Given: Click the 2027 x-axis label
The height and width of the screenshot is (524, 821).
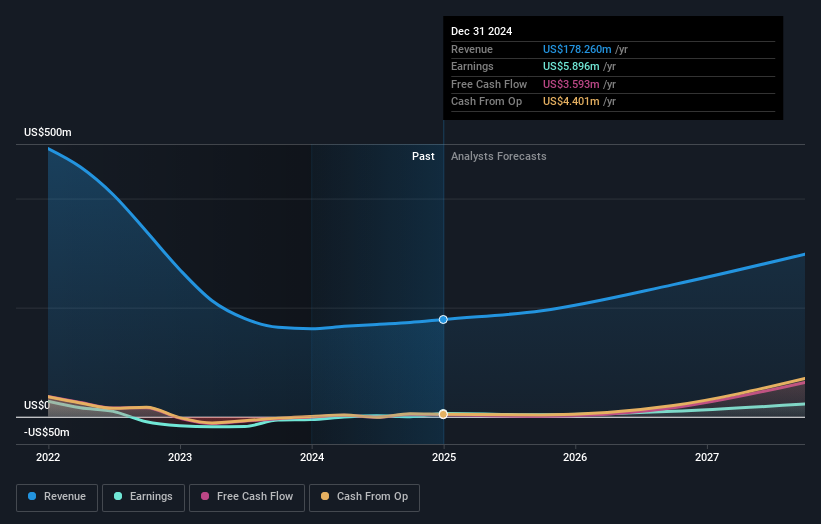Looking at the screenshot, I should click(707, 457).
